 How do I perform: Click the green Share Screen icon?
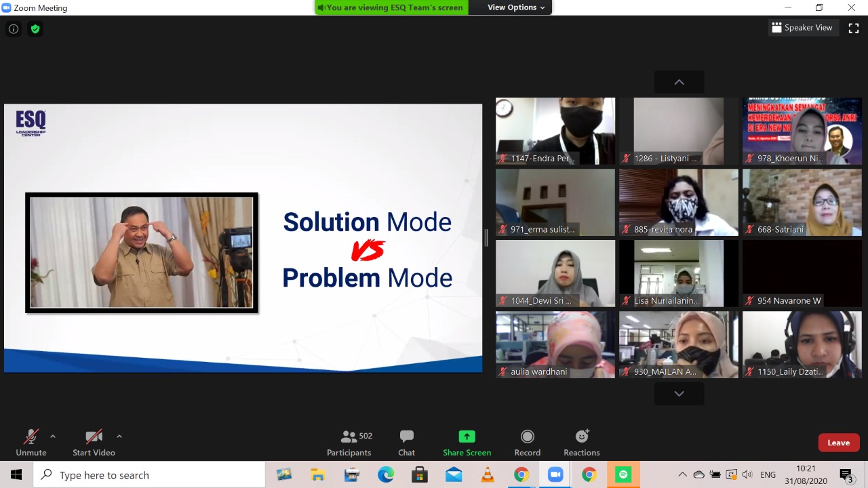click(x=467, y=436)
